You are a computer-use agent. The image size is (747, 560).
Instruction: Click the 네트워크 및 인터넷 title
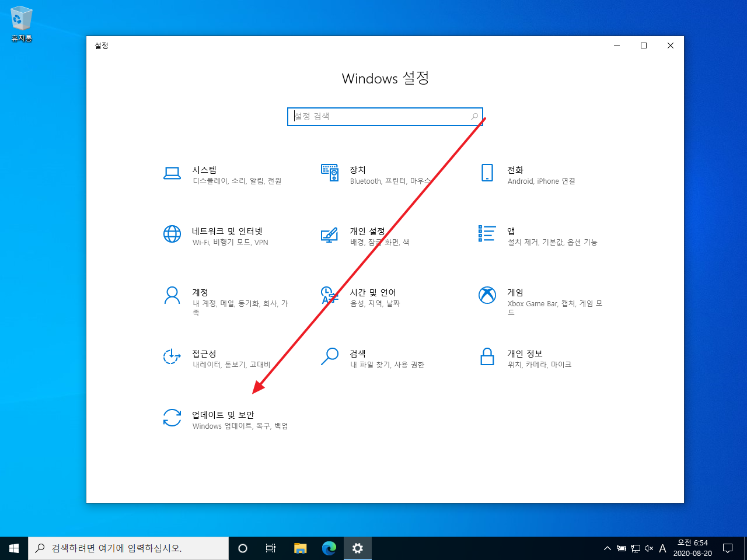[228, 231]
